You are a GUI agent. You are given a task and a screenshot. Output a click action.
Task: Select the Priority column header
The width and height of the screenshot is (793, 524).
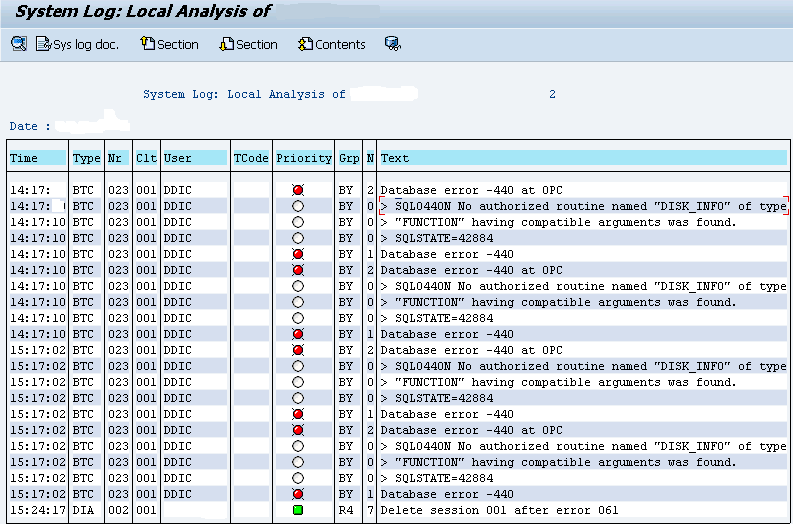[x=303, y=158]
